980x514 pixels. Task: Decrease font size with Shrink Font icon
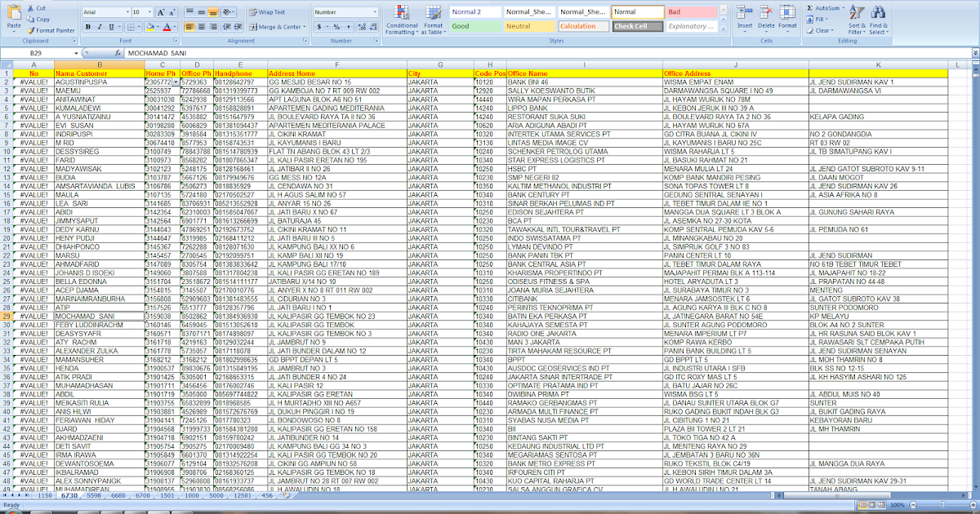click(171, 12)
